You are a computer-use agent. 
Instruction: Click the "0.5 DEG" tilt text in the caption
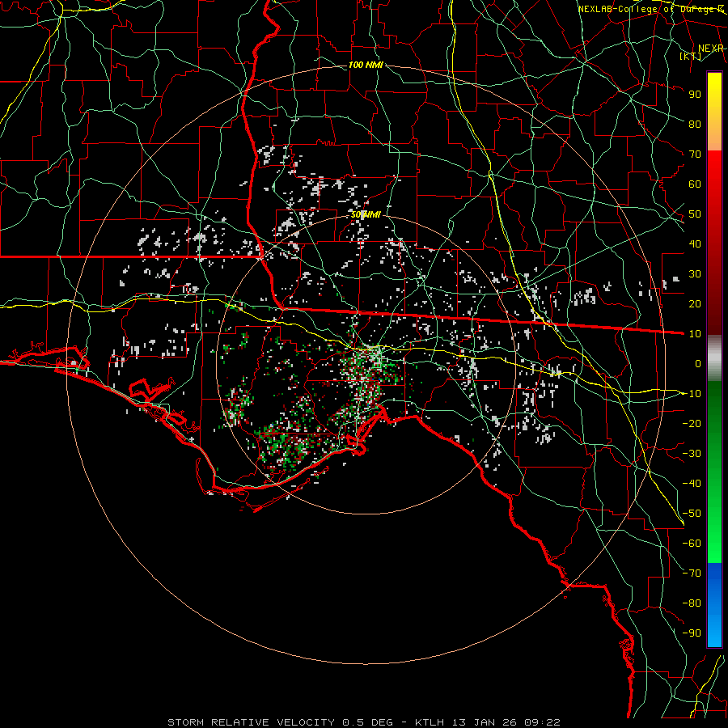tap(368, 722)
